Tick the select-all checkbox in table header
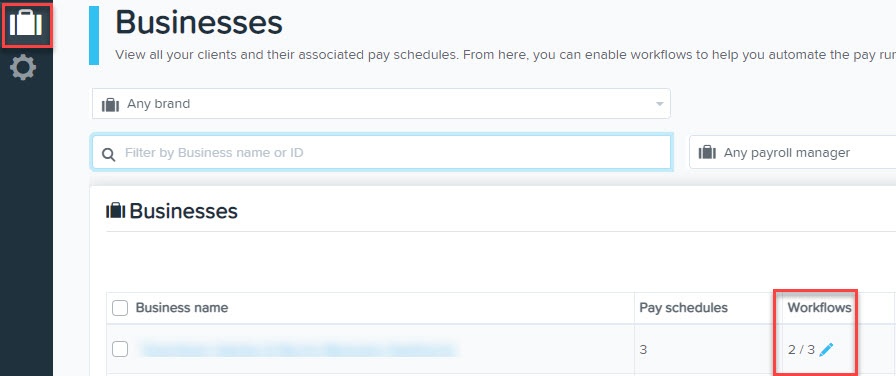Screen dimensions: 896x376 point(119,309)
